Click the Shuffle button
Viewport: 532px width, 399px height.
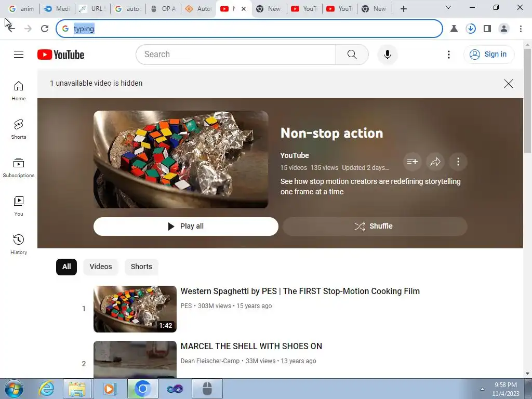click(x=375, y=227)
